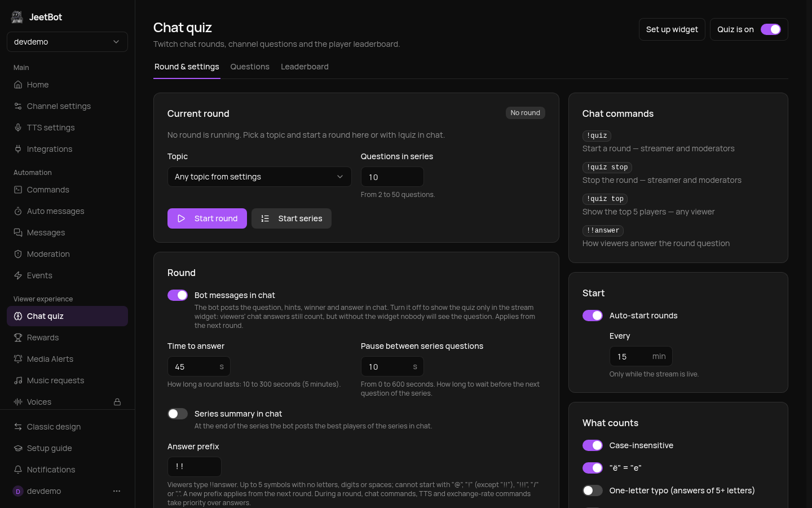Viewport: 812px width, 508px height.
Task: Enable Series summary in chat toggle
Action: pyautogui.click(x=178, y=414)
